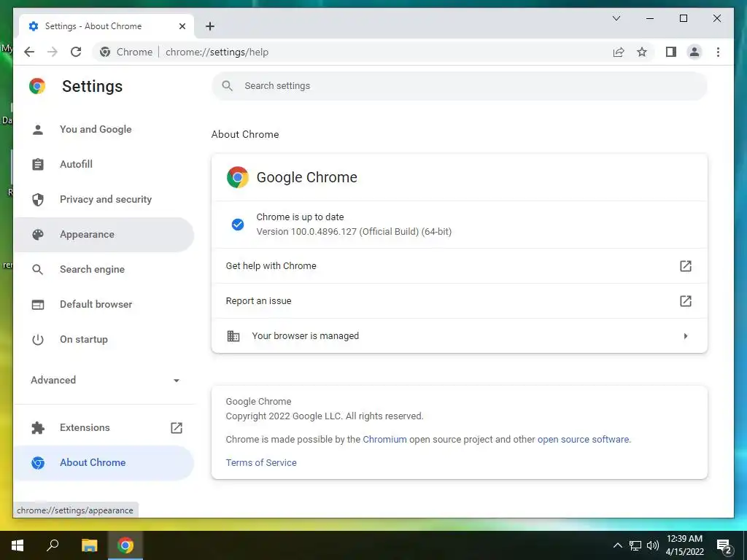Open Terms of Service link
Image resolution: width=747 pixels, height=560 pixels.
(x=261, y=463)
